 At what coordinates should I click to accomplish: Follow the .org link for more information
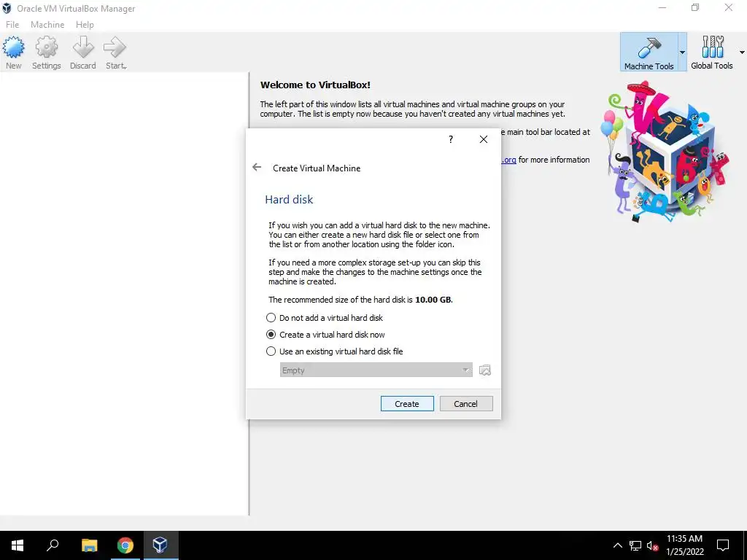click(x=509, y=160)
